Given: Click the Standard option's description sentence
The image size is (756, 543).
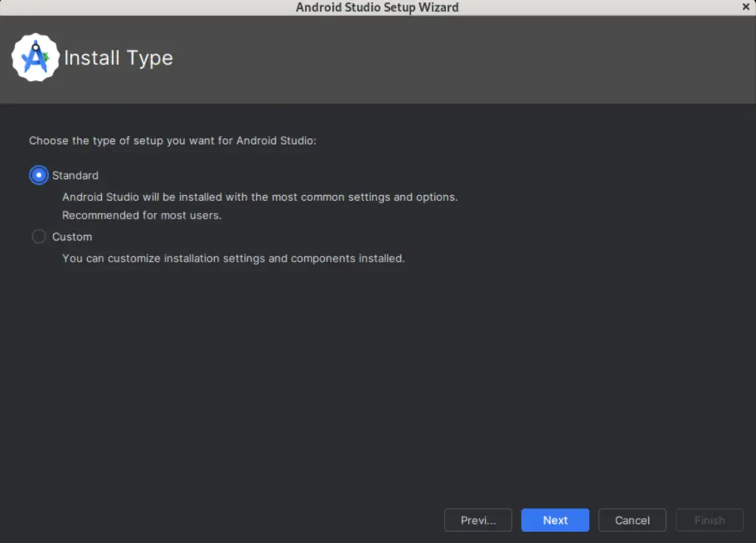Looking at the screenshot, I should tap(260, 197).
